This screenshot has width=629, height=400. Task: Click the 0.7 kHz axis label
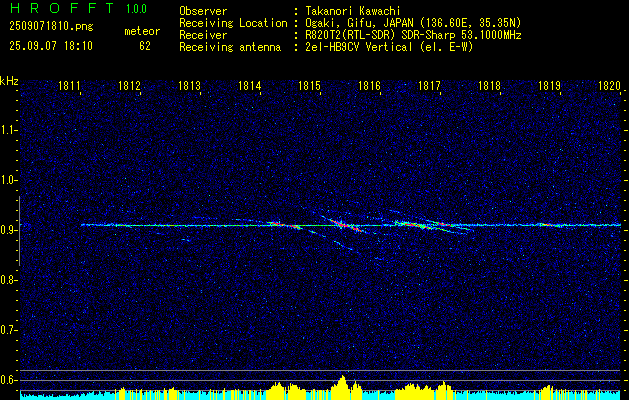(8, 330)
